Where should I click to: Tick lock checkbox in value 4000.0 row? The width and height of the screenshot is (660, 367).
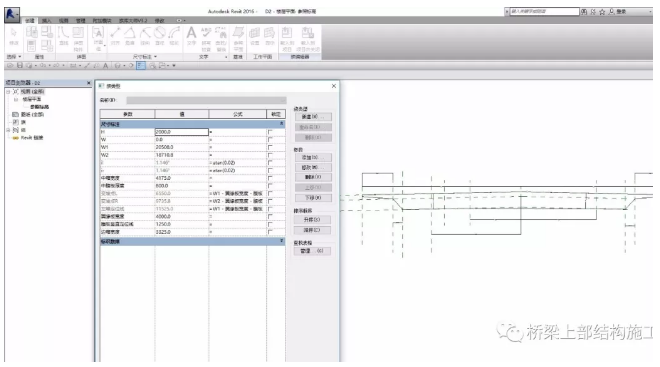click(270, 216)
